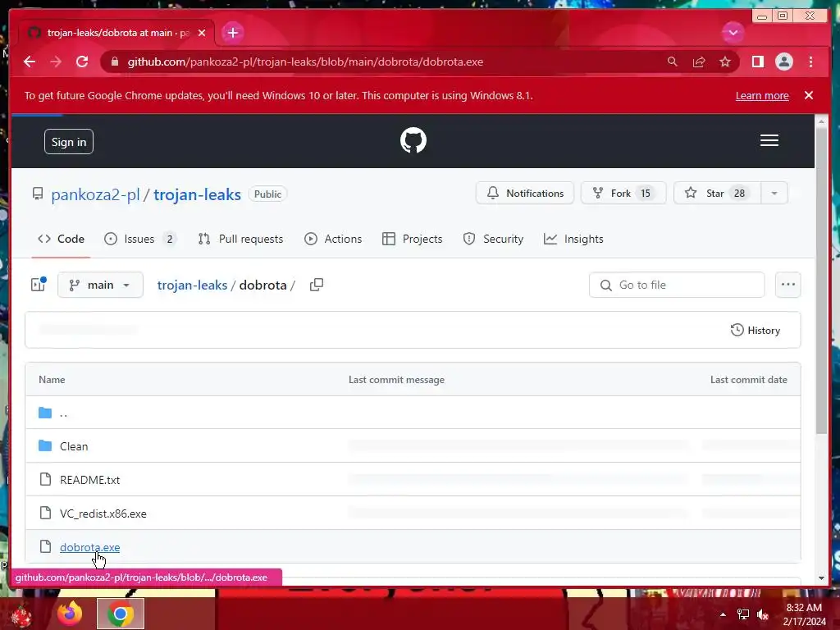The width and height of the screenshot is (840, 630).
Task: Reload the page with the refresh icon
Action: tap(82, 62)
